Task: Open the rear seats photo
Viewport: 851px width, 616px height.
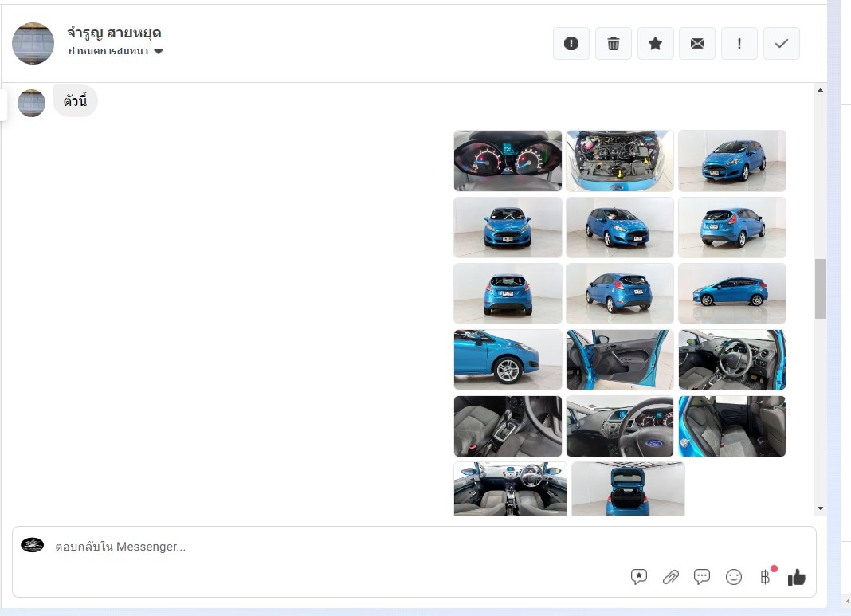Action: pyautogui.click(x=732, y=426)
